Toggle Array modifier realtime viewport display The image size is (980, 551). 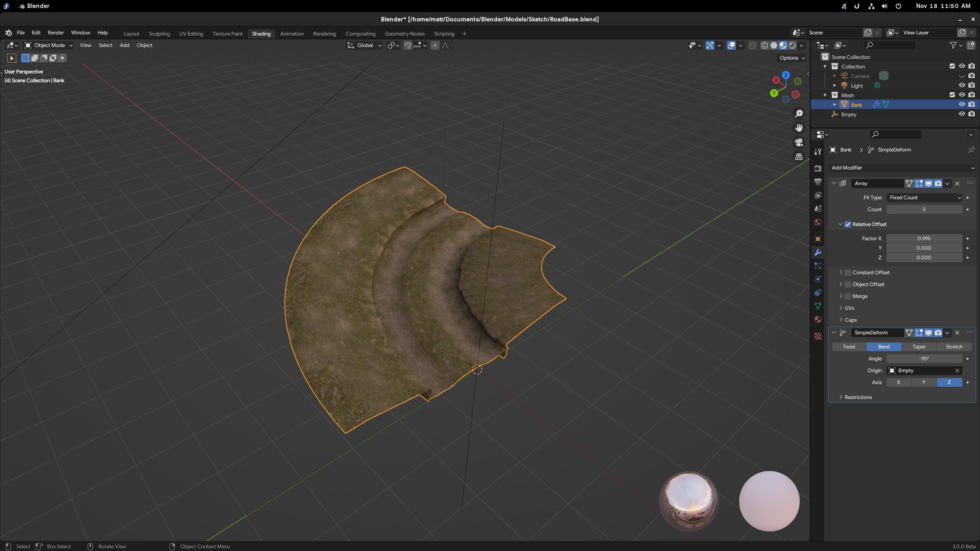(928, 183)
